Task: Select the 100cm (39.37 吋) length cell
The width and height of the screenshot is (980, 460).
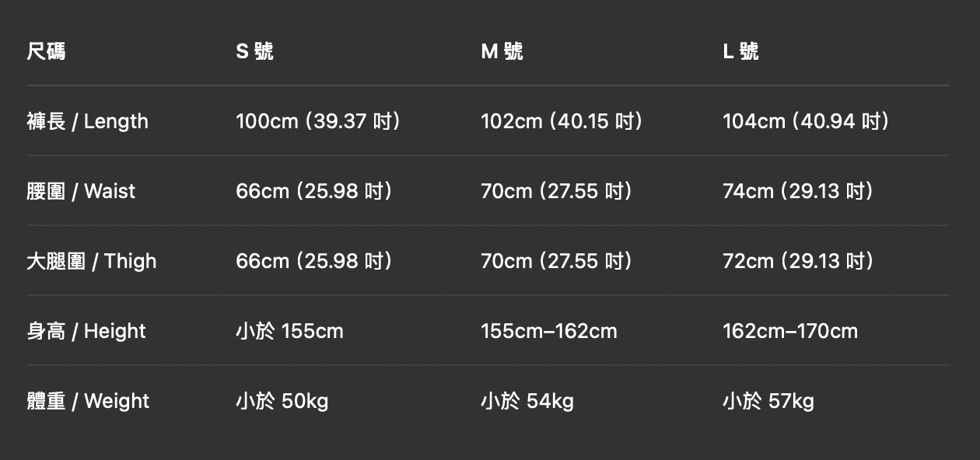Action: (x=318, y=121)
